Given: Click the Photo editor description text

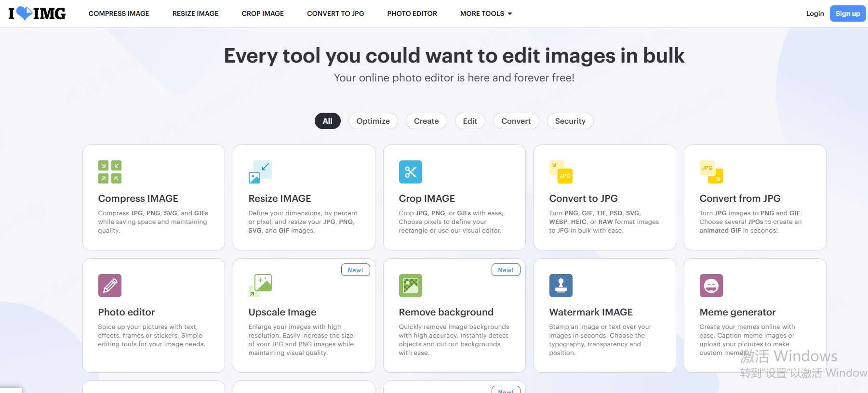Looking at the screenshot, I should tap(152, 336).
